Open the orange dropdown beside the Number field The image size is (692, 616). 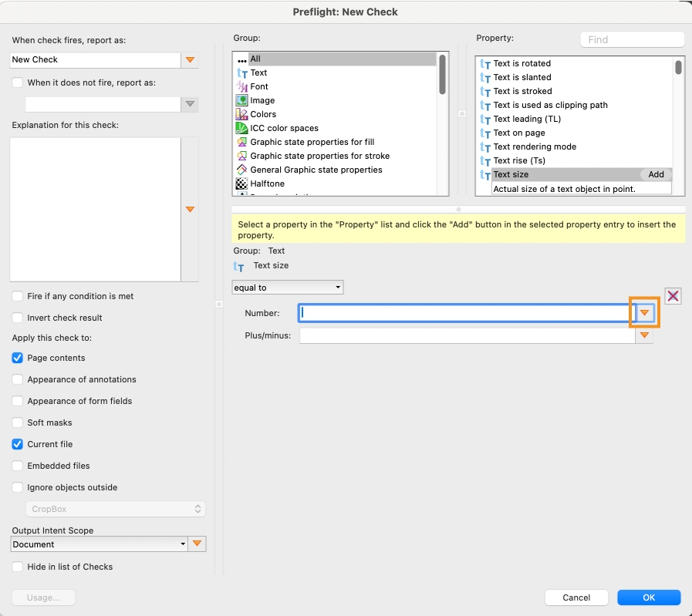[x=644, y=313]
